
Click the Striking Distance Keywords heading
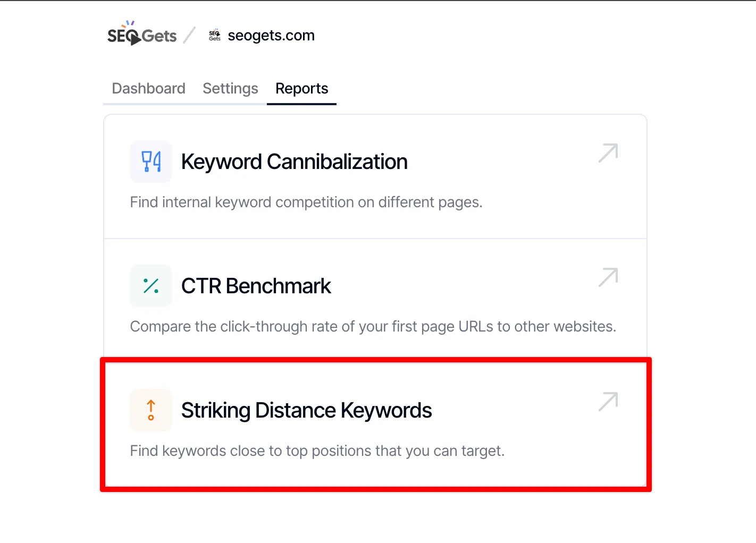306,410
